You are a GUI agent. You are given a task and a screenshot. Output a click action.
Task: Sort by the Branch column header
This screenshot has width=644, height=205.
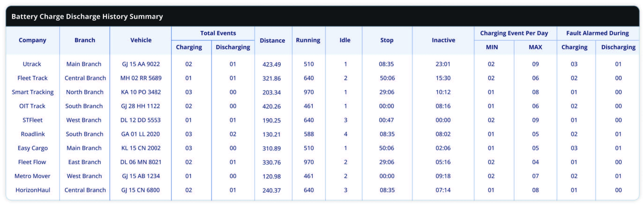click(x=85, y=40)
